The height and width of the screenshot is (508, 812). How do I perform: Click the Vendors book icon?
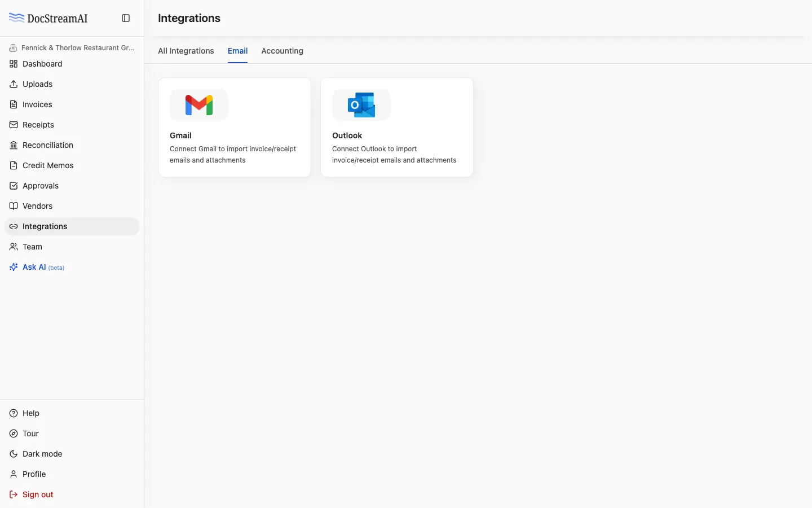click(x=14, y=206)
